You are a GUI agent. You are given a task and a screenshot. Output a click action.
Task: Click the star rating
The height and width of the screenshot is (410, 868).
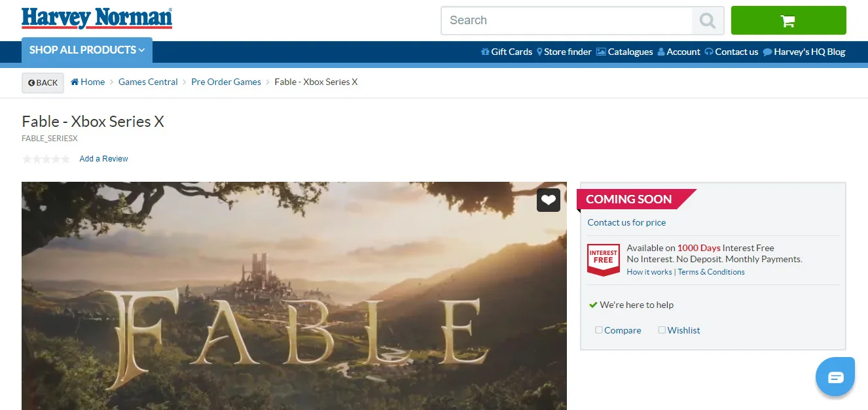tap(46, 159)
